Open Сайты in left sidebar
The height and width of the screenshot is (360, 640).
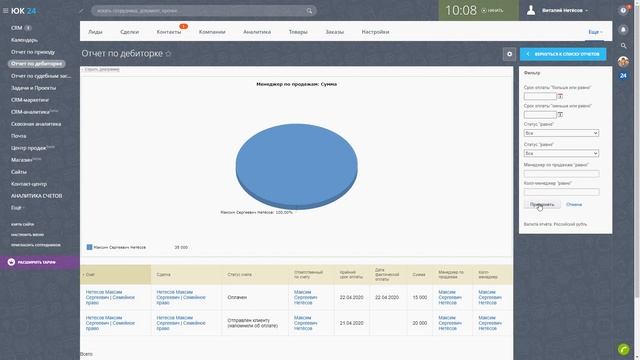click(x=19, y=172)
